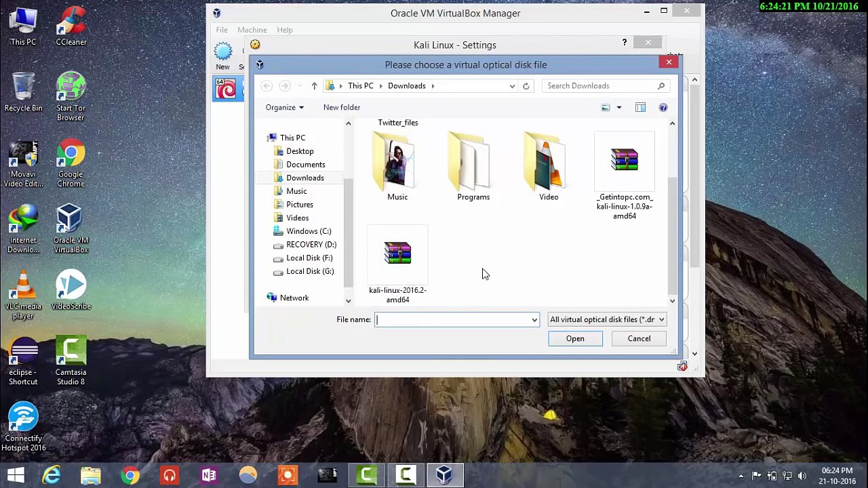Open OneNote from taskbar
The width and height of the screenshot is (868, 488).
click(209, 475)
